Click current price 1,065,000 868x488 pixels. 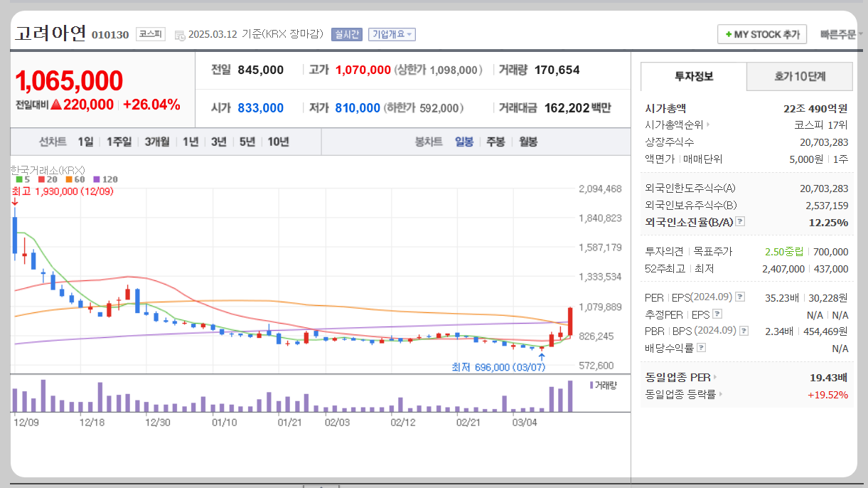[69, 81]
